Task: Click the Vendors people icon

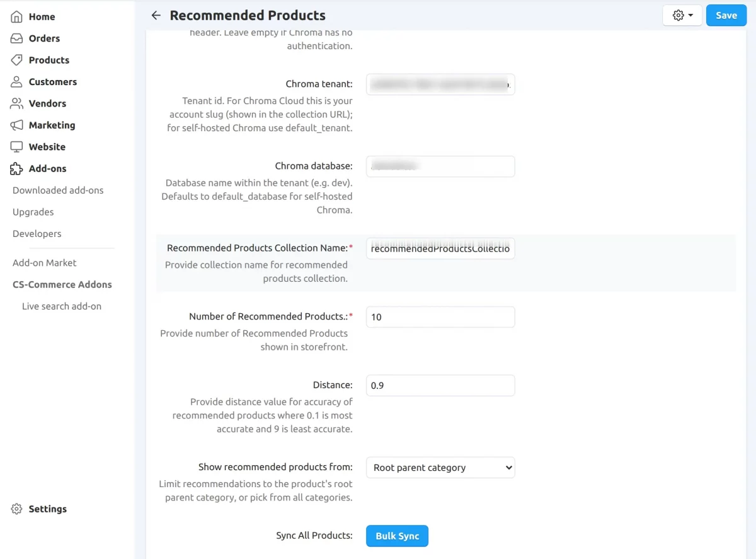Action: click(16, 103)
